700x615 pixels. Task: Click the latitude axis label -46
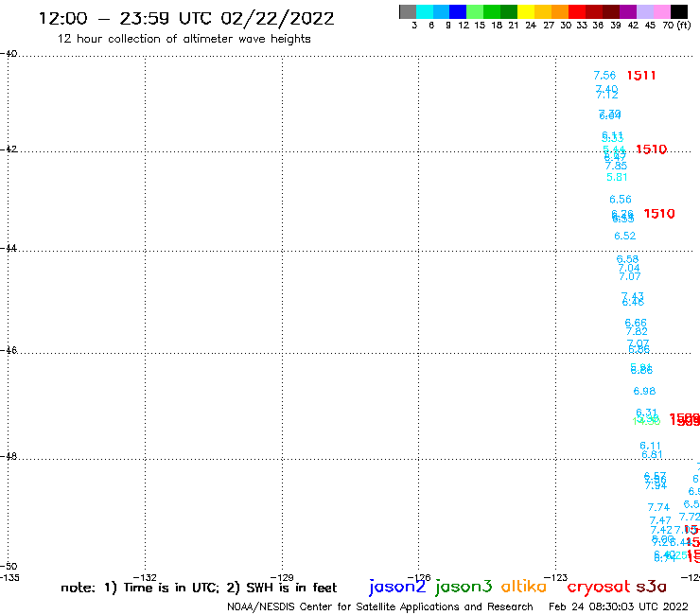pyautogui.click(x=9, y=350)
